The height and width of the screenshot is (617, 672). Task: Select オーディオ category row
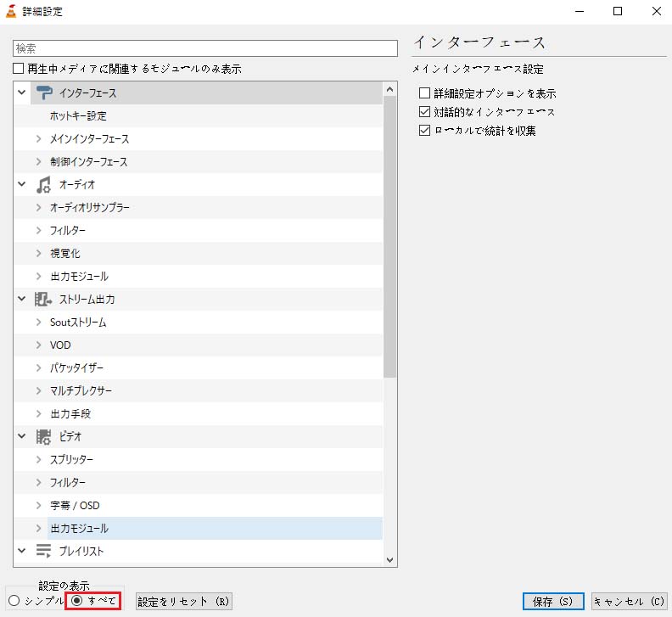(198, 184)
